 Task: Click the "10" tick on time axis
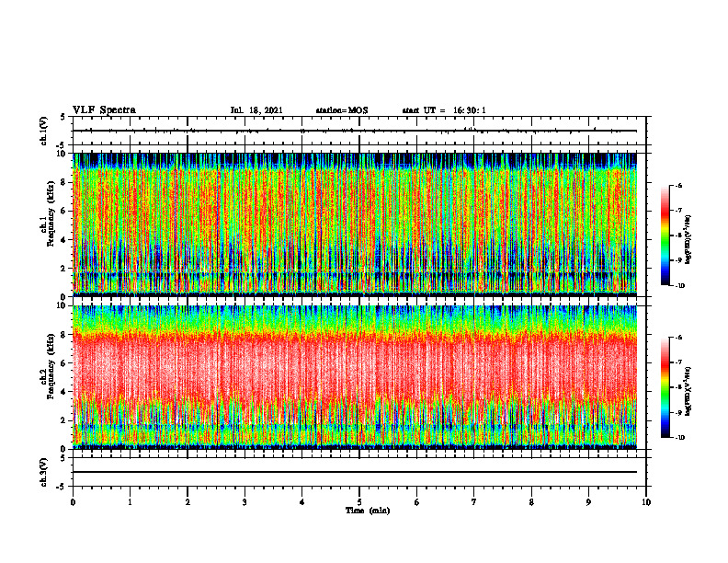coord(646,502)
